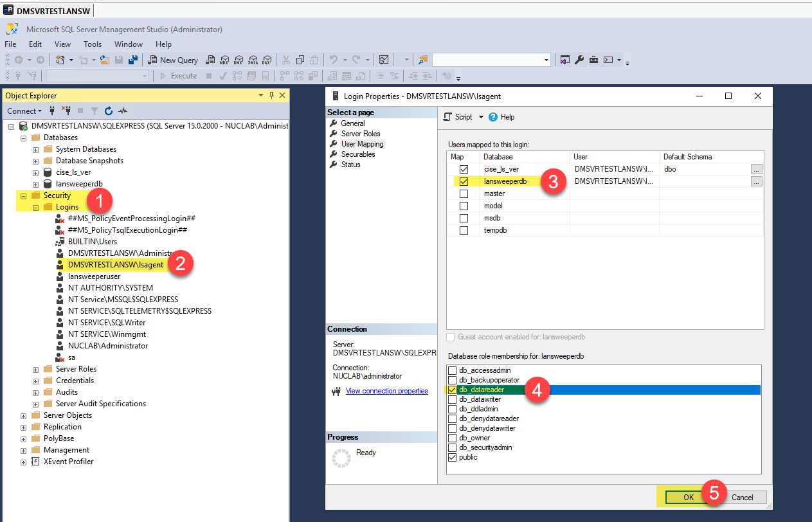
Task: Expand the System Databases node
Action: click(x=36, y=149)
